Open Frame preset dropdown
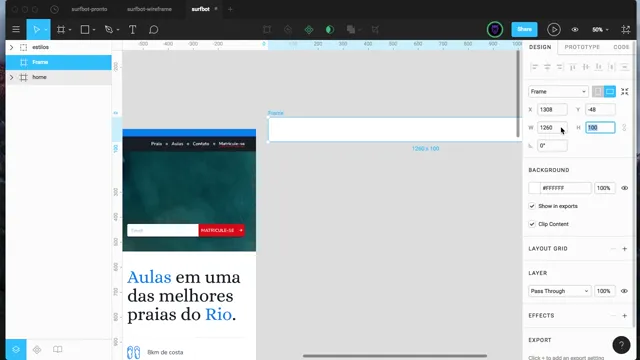The image size is (640, 360). 558,91
